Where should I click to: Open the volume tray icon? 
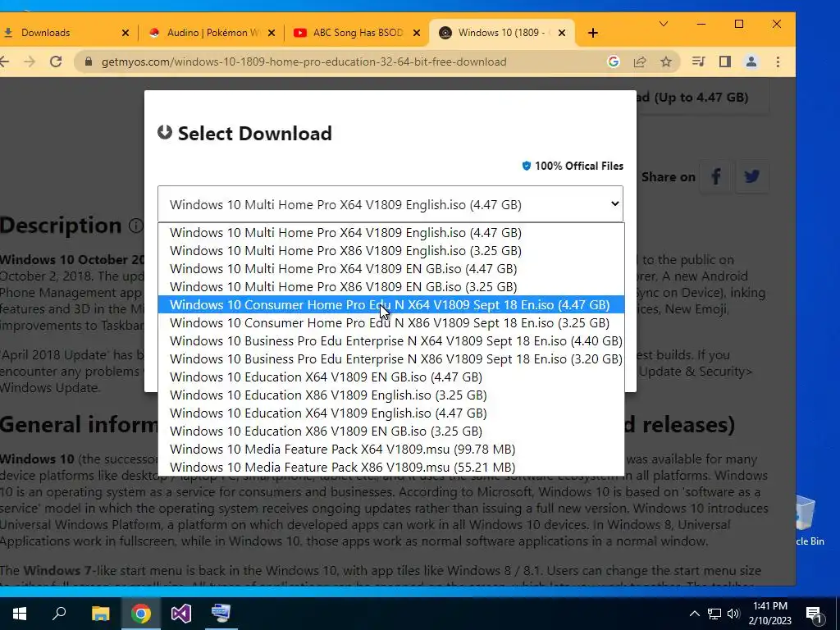[x=733, y=614]
